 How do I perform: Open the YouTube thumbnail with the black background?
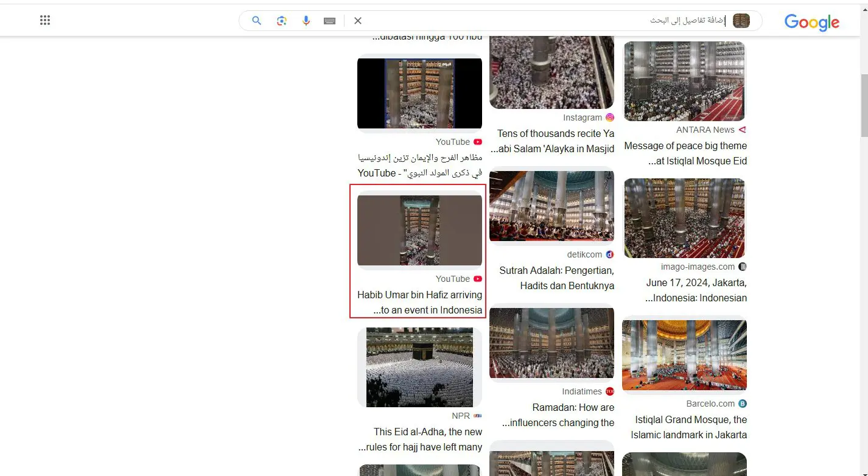click(419, 93)
